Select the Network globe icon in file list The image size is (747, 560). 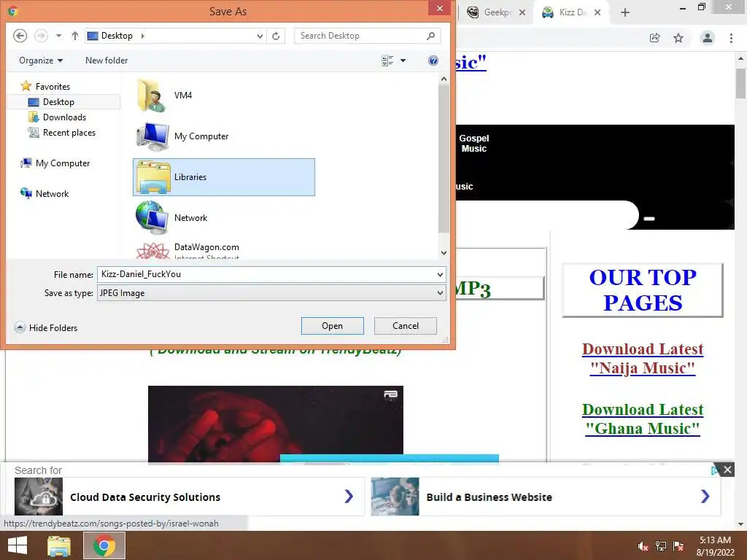point(152,217)
